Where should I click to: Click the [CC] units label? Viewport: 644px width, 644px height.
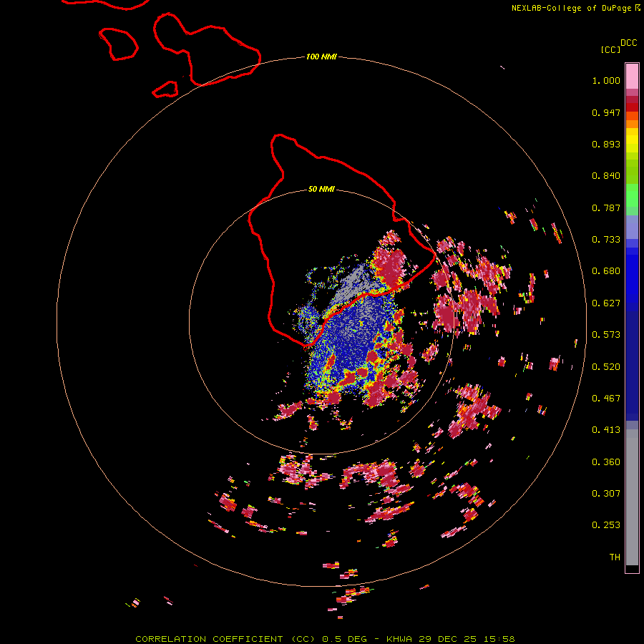point(610,49)
